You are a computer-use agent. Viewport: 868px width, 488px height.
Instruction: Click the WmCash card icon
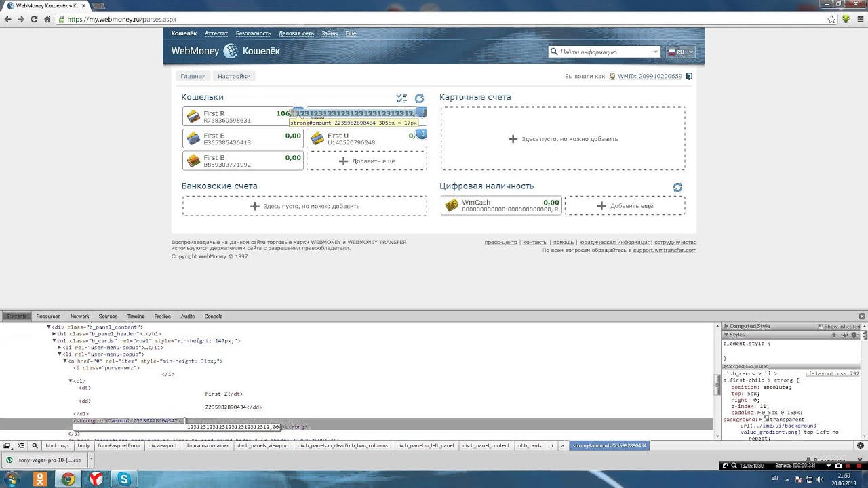click(x=452, y=205)
